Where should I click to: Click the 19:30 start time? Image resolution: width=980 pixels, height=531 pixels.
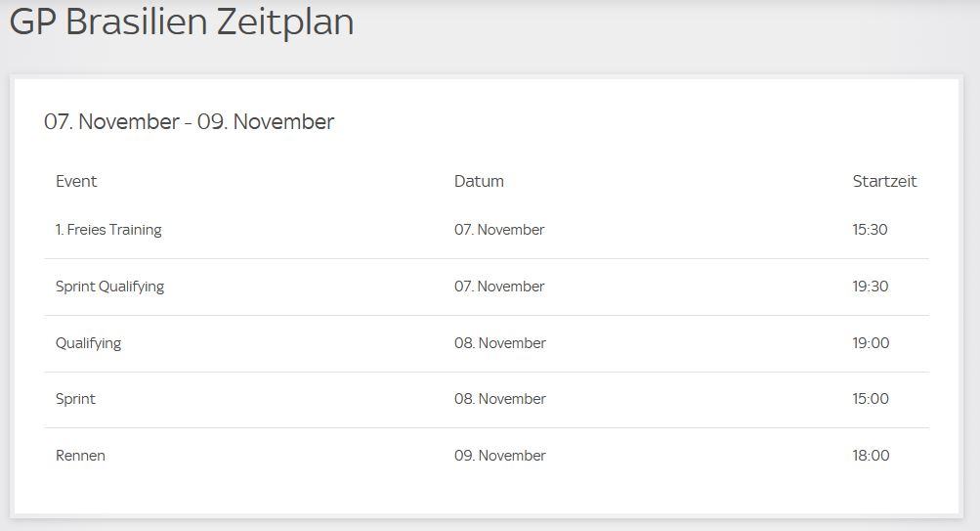click(870, 287)
